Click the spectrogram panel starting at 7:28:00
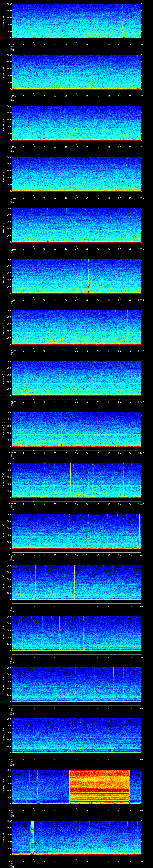This screenshot has height=868, width=153. click(76, 736)
